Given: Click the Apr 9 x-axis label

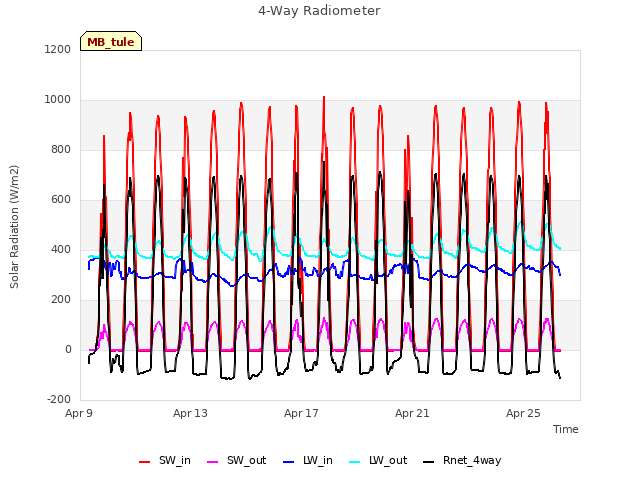Looking at the screenshot, I should pyautogui.click(x=79, y=413).
